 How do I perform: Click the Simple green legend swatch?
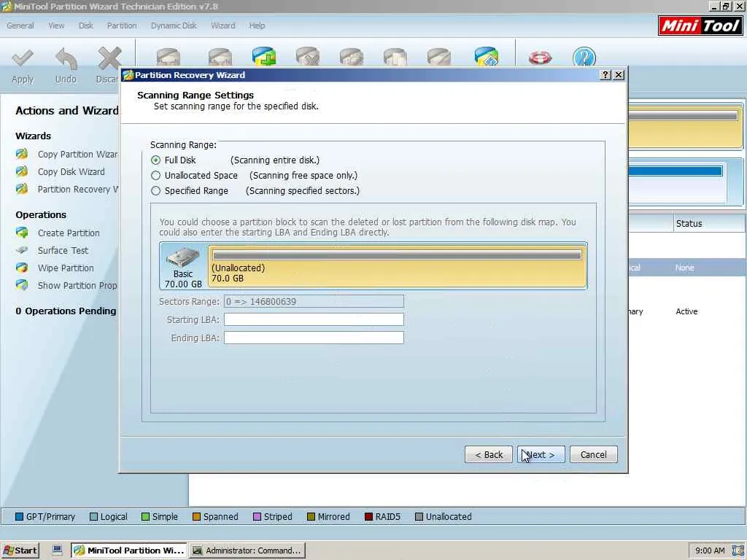(x=146, y=517)
